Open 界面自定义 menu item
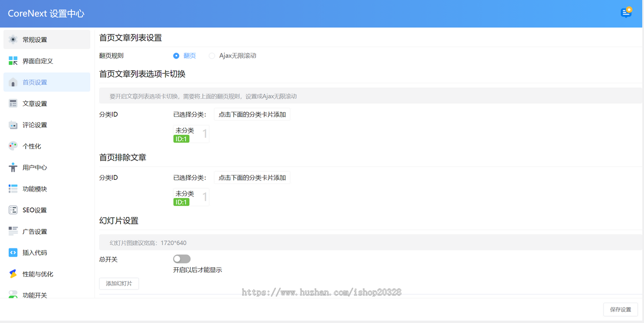The width and height of the screenshot is (644, 323). point(47,61)
